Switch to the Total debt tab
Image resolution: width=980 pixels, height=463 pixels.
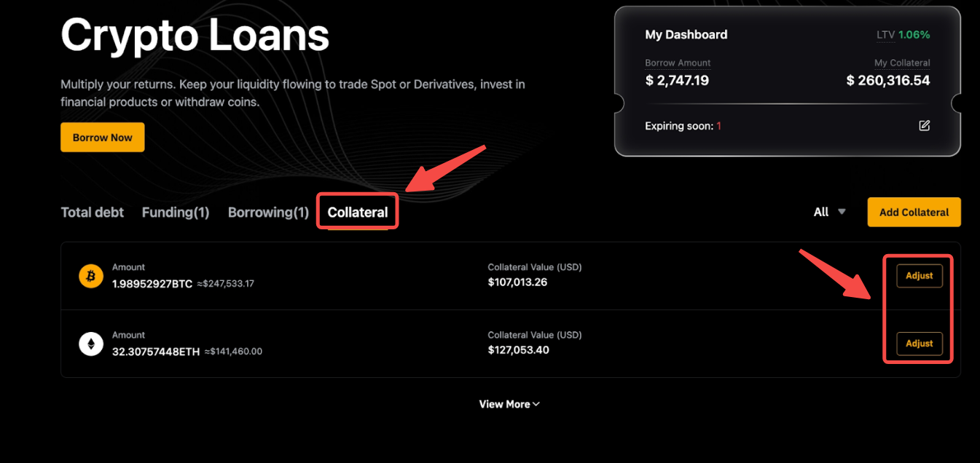point(93,213)
